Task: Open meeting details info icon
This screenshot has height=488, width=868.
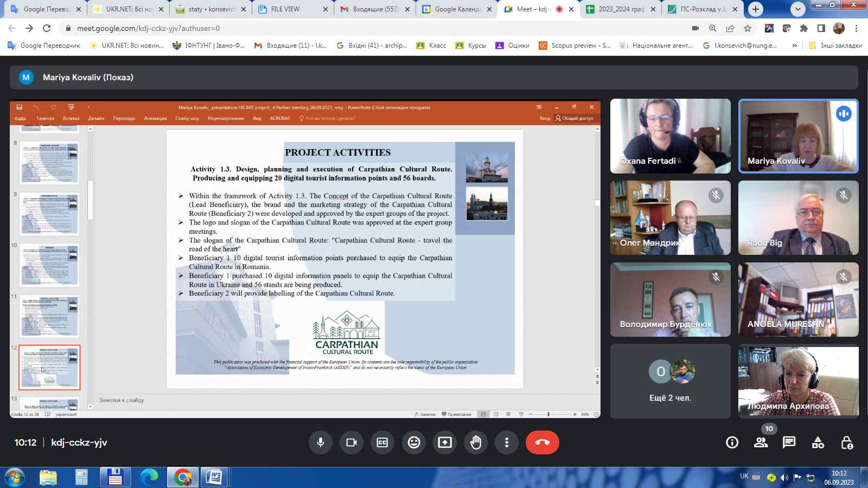Action: (732, 442)
